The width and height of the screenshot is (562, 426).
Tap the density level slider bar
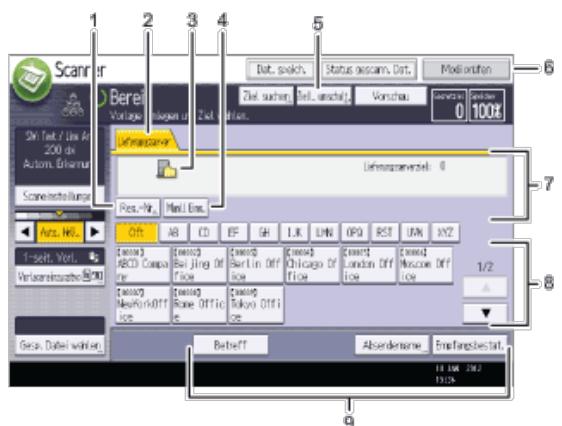tap(59, 215)
